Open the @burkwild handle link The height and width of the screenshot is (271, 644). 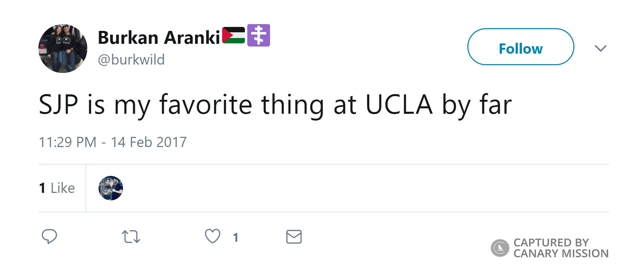(131, 60)
